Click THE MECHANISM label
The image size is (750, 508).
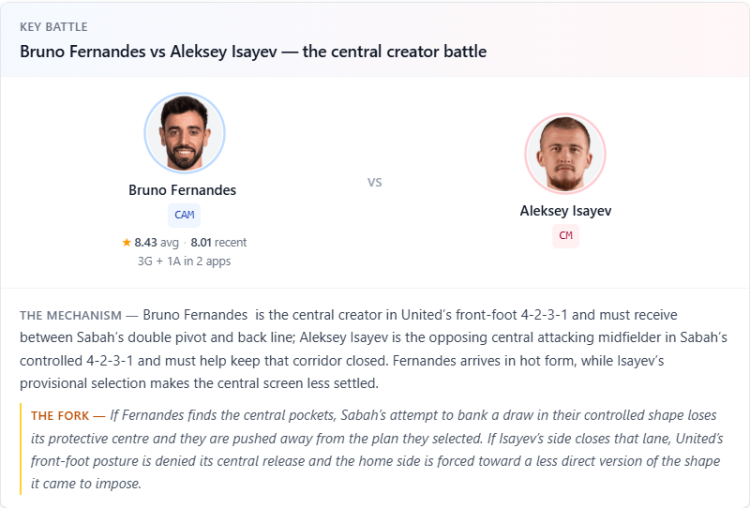[x=71, y=316]
